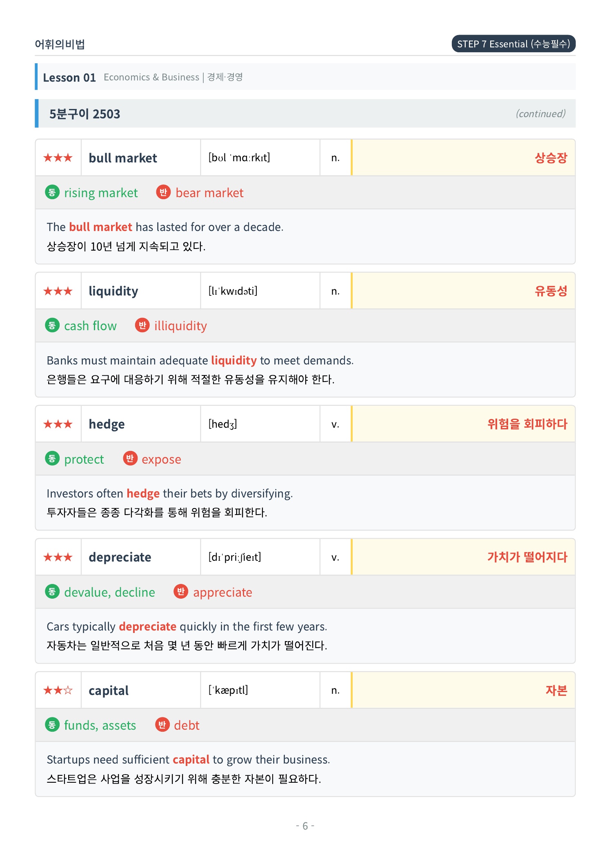The image size is (611, 868).
Task: Click the two-star rating beside capital
Action: pyautogui.click(x=58, y=690)
